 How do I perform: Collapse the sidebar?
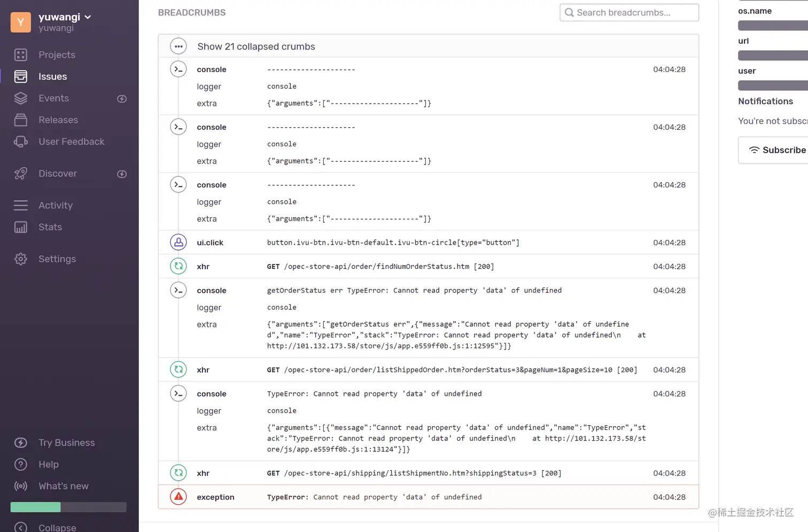57,527
